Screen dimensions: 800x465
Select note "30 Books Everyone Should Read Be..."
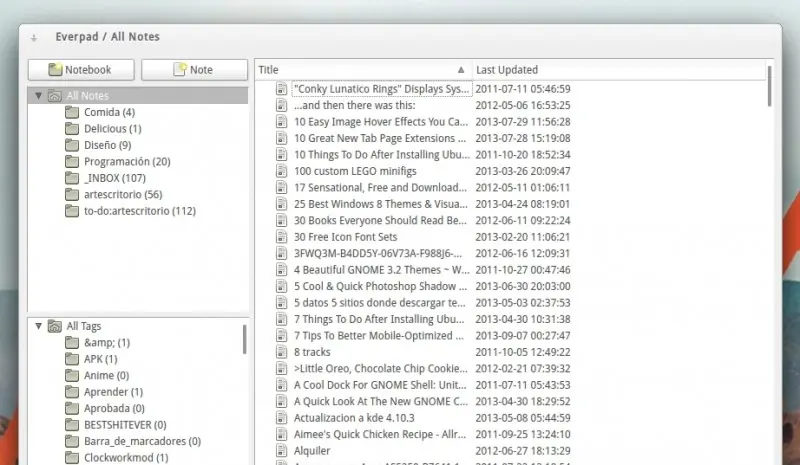[380, 221]
